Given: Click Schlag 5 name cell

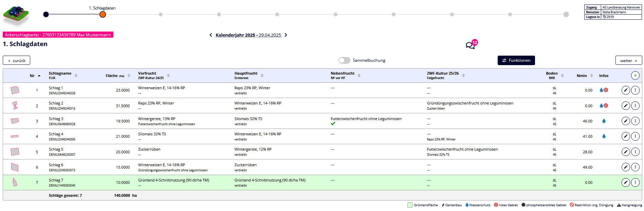Looking at the screenshot, I should pos(56,149).
